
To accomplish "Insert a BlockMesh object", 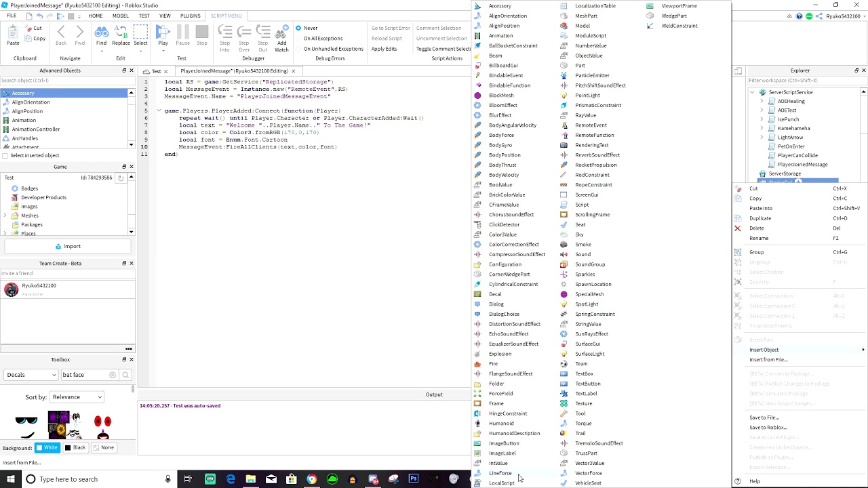I will tap(501, 96).
